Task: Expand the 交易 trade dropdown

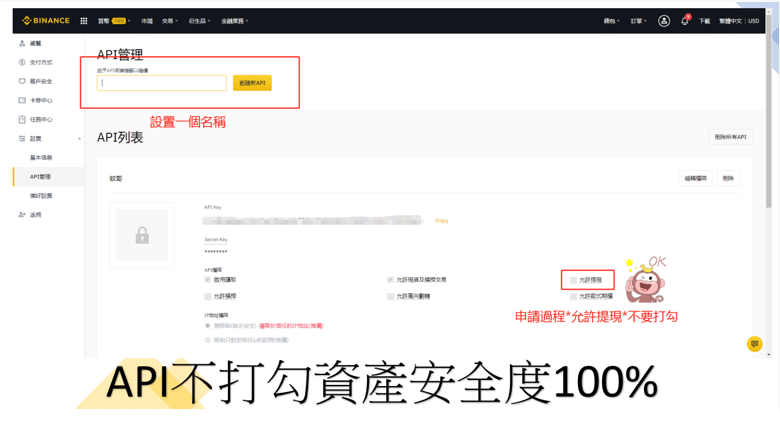Action: (x=170, y=21)
